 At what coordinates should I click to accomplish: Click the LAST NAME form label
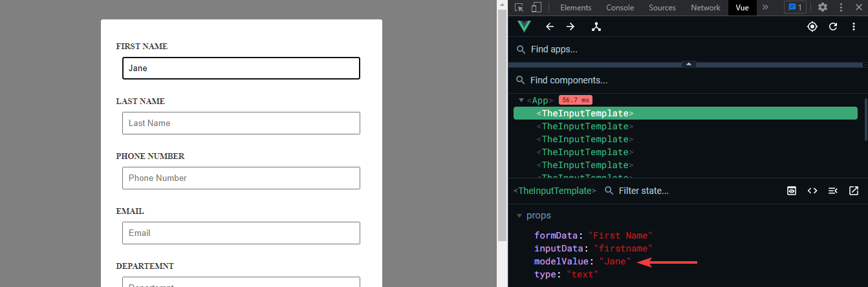[x=140, y=101]
